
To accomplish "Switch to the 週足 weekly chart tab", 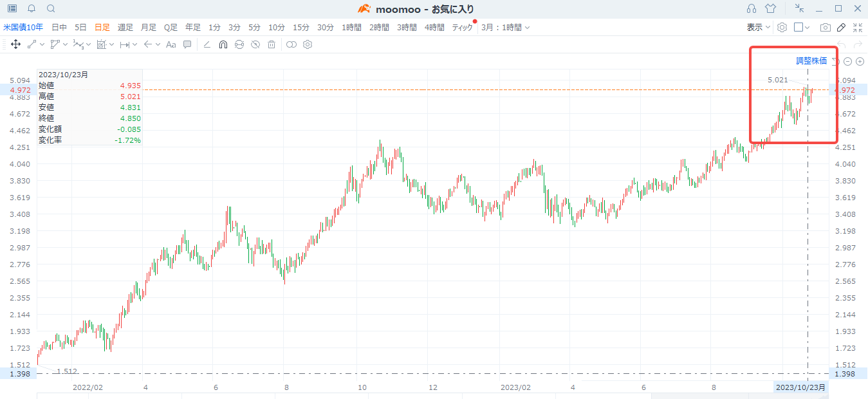I will coord(125,28).
